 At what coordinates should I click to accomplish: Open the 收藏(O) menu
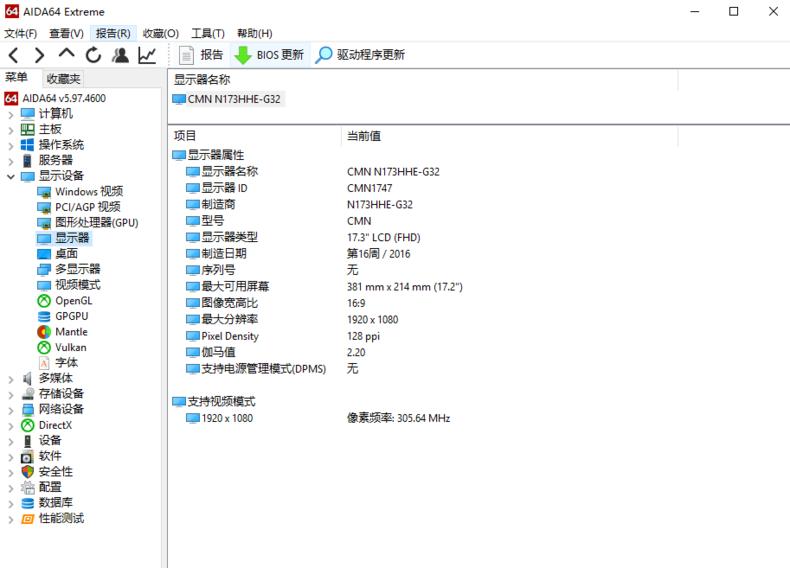coord(161,33)
